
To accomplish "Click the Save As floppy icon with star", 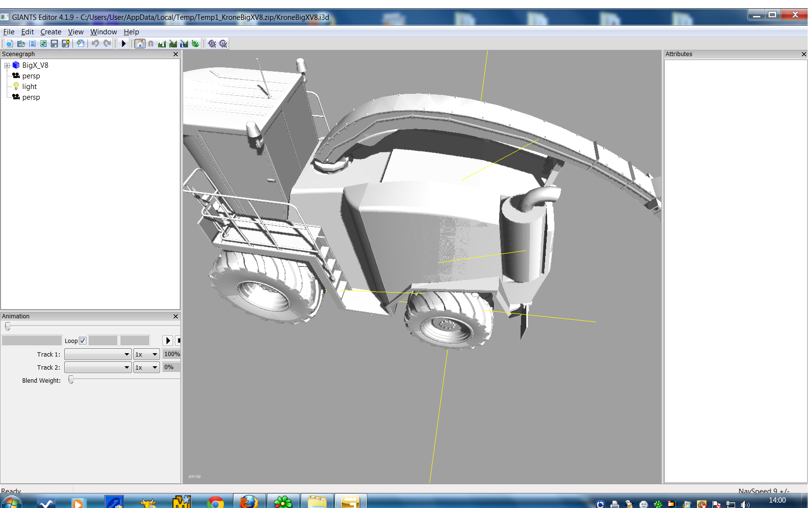I will click(66, 44).
